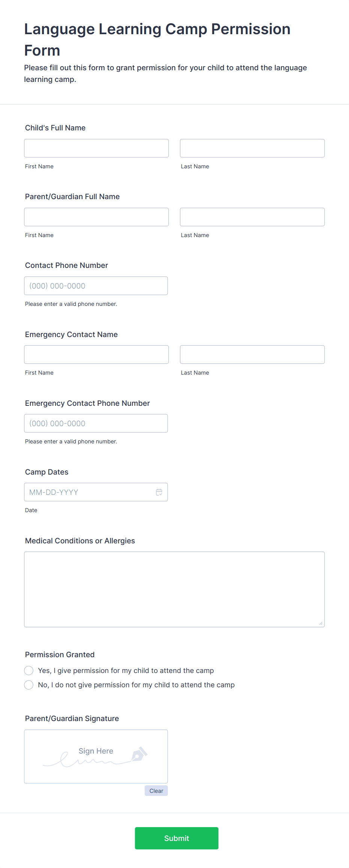
Task: Clear the signature with Clear button
Action: (156, 791)
